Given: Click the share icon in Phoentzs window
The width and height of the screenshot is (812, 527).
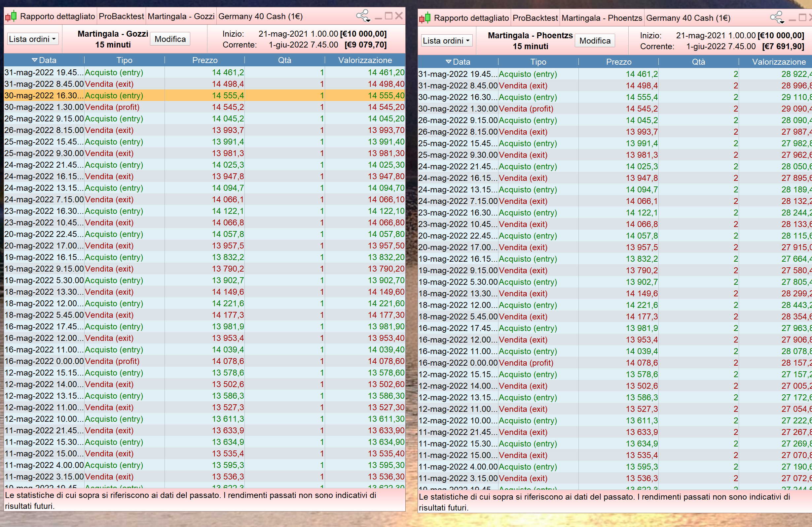Looking at the screenshot, I should click(x=776, y=17).
